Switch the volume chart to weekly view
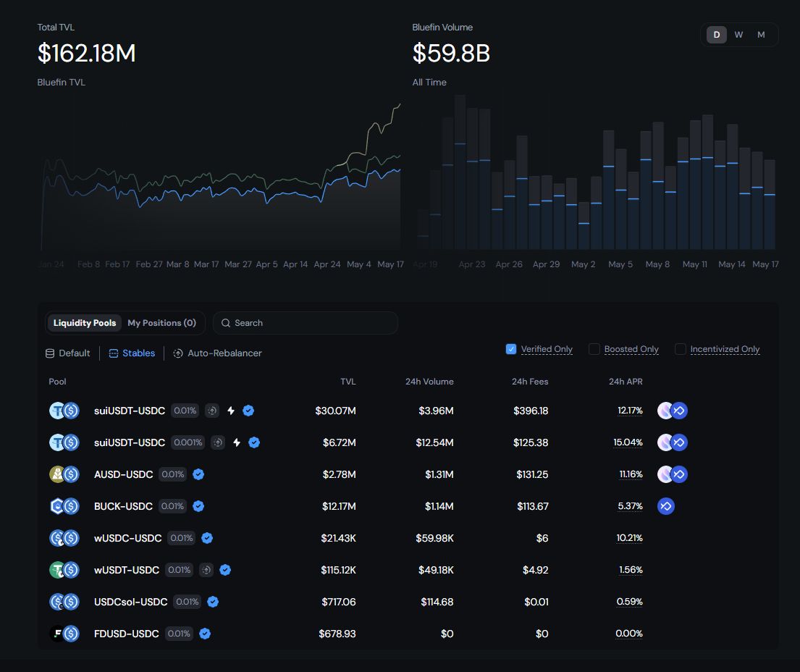The height and width of the screenshot is (672, 800). point(738,35)
